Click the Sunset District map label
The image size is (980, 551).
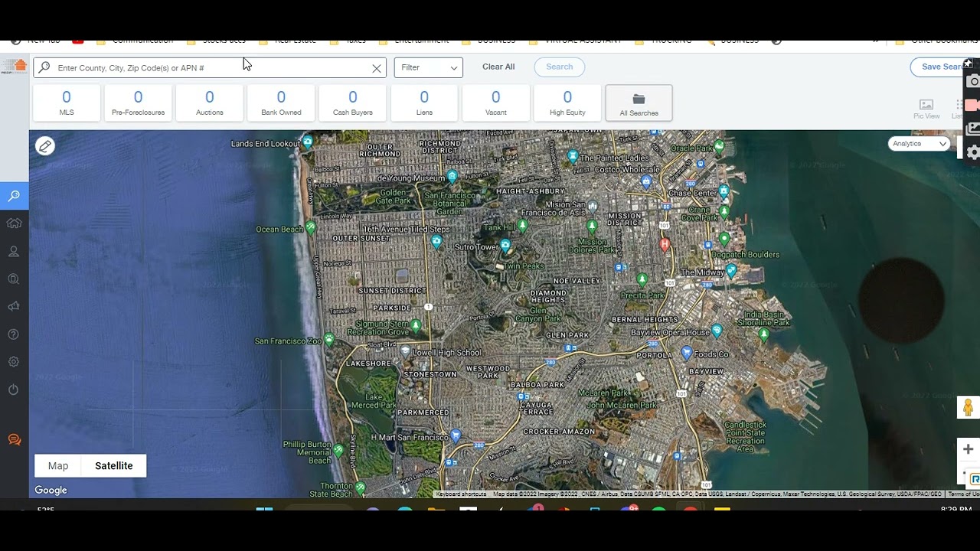393,291
